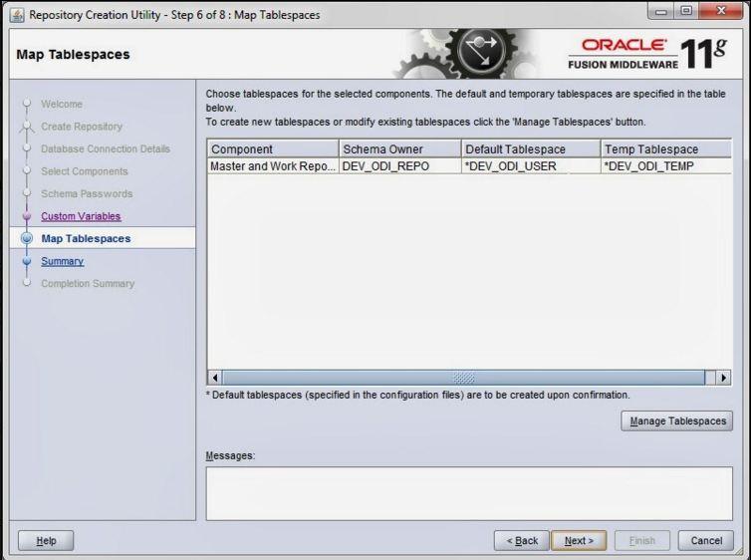
Task: Click the Create Repository step label
Action: (x=82, y=127)
